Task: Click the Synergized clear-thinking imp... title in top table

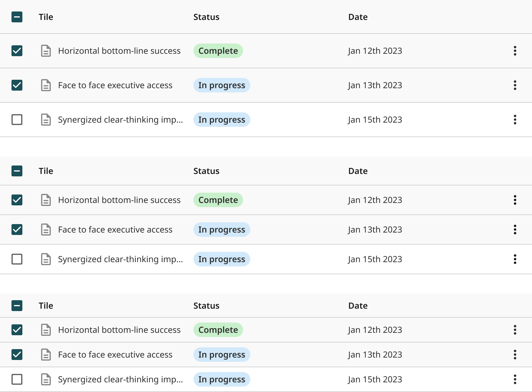Action: (120, 120)
